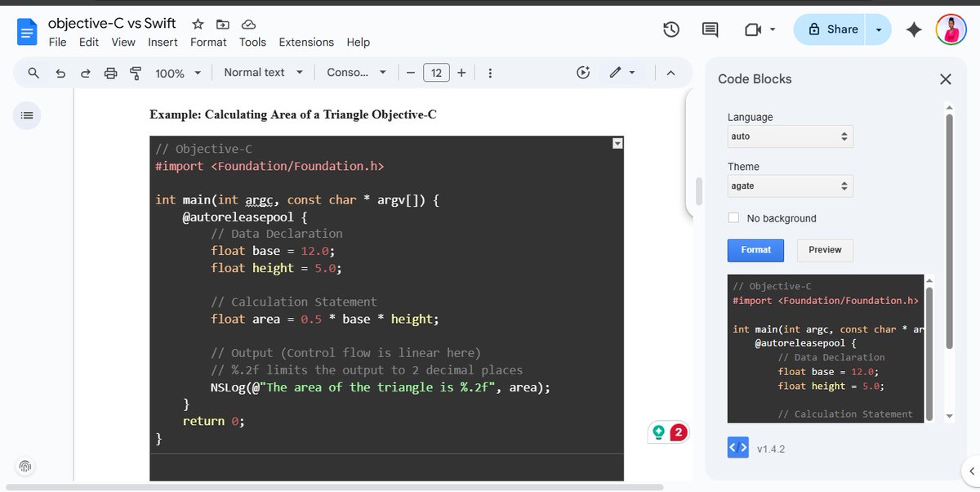
Task: Click the line float base = 12.0; in document
Action: coord(273,251)
